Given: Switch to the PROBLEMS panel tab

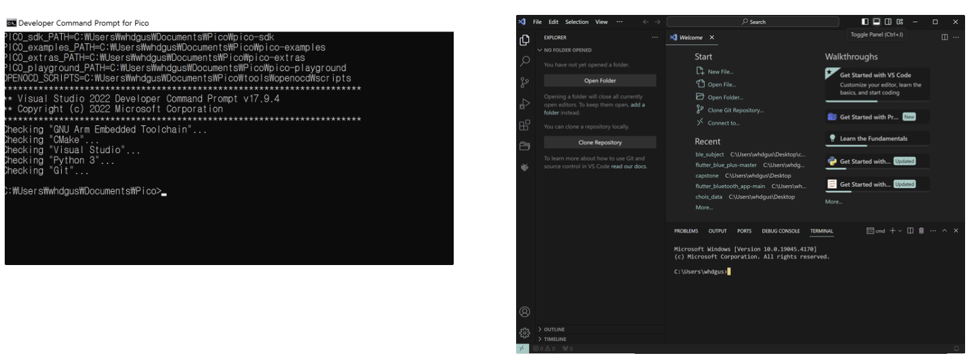Looking at the screenshot, I should (686, 231).
